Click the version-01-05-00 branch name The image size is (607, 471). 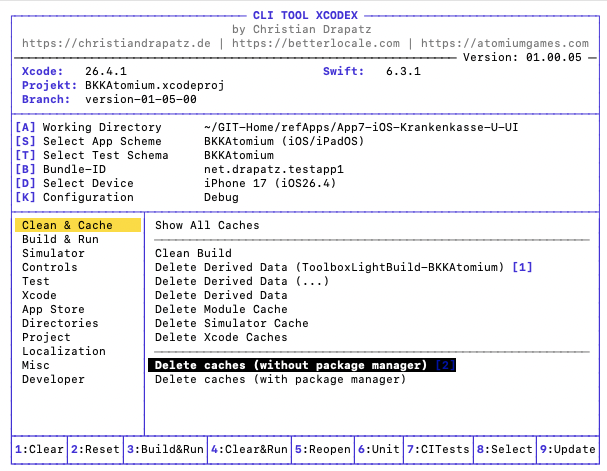click(x=141, y=99)
